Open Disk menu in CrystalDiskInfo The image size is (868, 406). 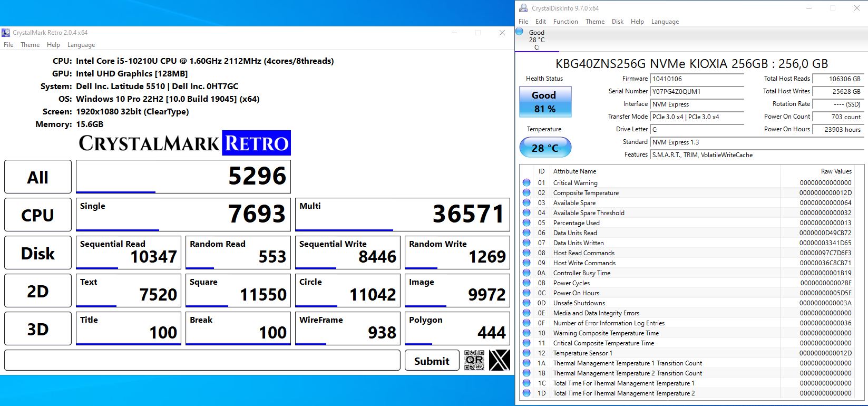pyautogui.click(x=618, y=22)
